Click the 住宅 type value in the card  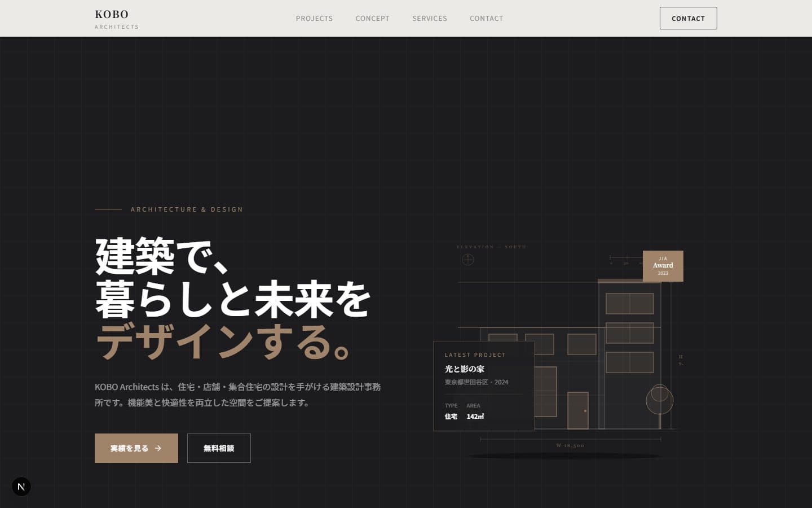[451, 417]
